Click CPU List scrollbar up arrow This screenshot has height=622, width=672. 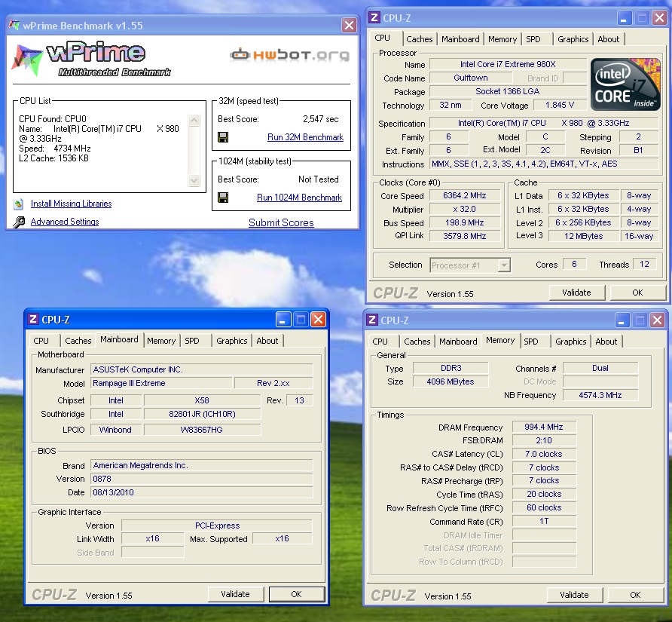pyautogui.click(x=194, y=120)
